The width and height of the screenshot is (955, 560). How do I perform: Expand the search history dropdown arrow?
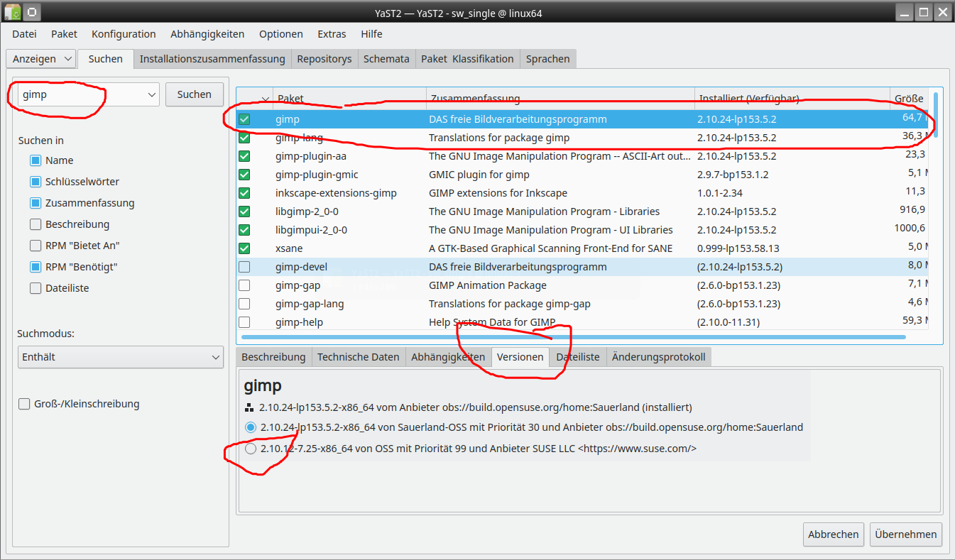(151, 94)
